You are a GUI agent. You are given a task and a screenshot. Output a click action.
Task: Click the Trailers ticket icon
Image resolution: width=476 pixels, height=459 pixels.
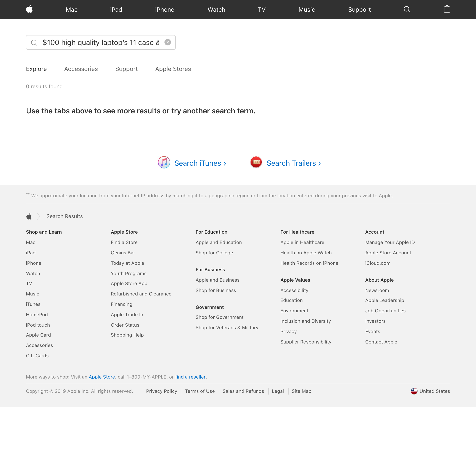[256, 162]
